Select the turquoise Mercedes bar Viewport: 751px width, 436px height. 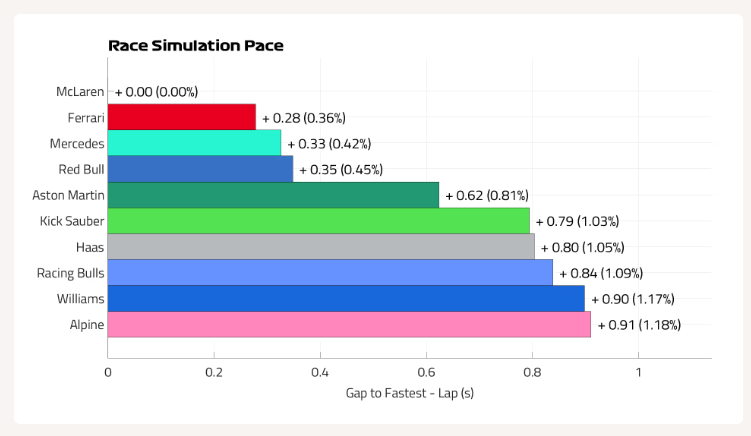point(194,143)
